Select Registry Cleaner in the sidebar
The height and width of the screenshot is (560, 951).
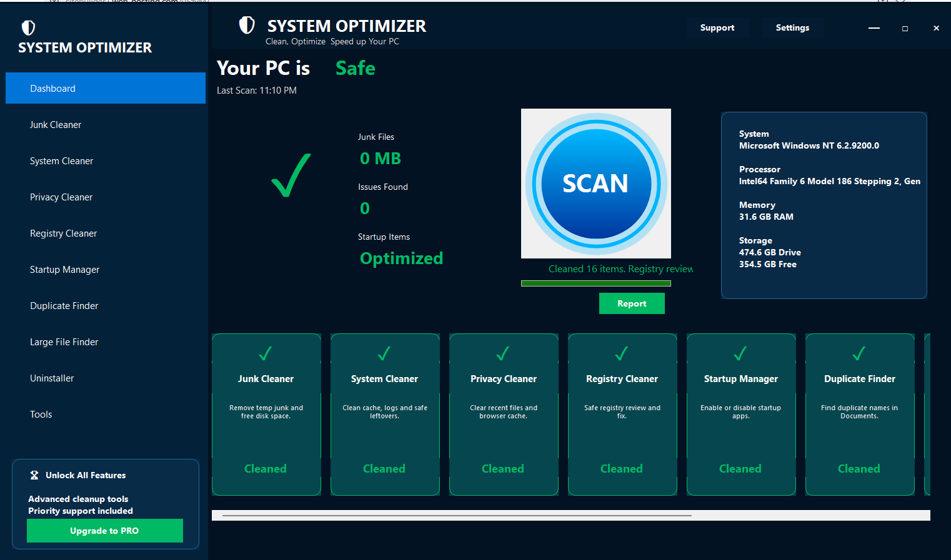tap(106, 233)
